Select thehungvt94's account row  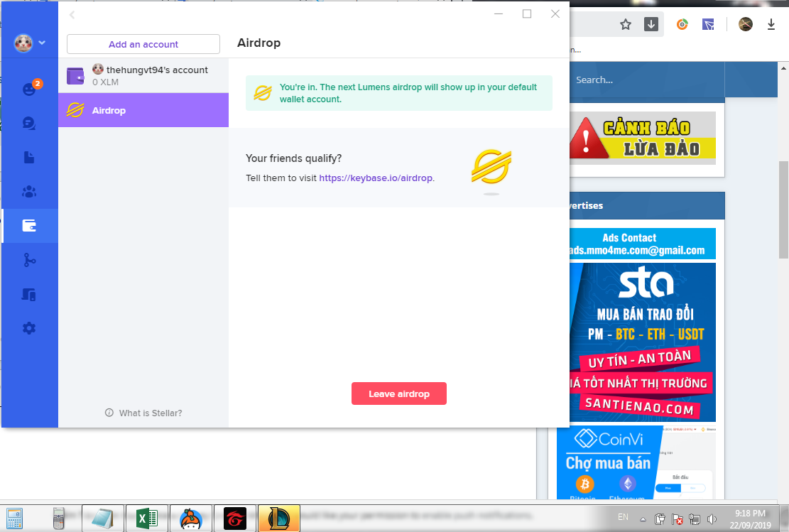pos(143,75)
